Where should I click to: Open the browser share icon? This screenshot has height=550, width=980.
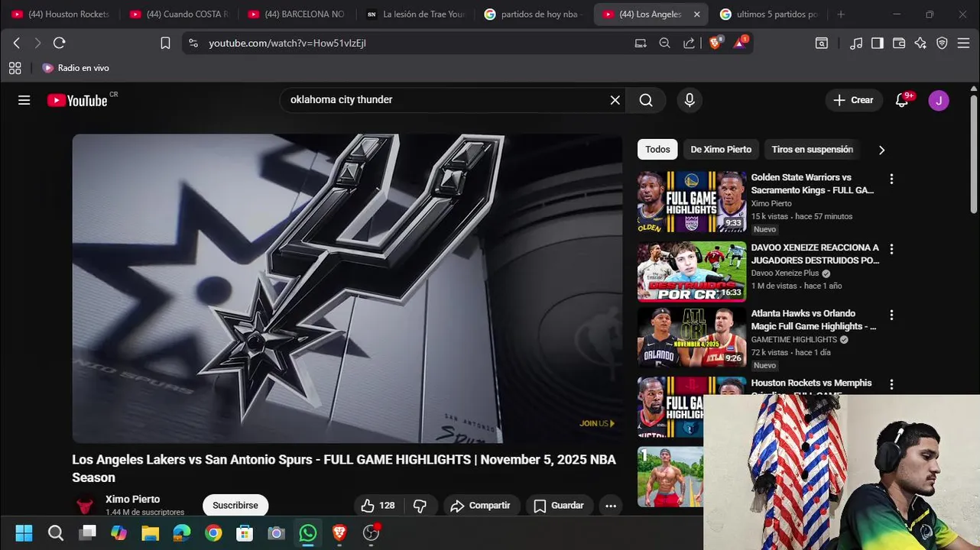(689, 44)
